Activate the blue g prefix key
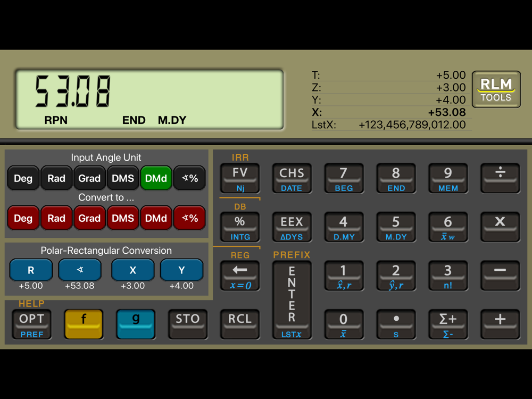Viewport: 532px width, 399px height. click(x=136, y=325)
